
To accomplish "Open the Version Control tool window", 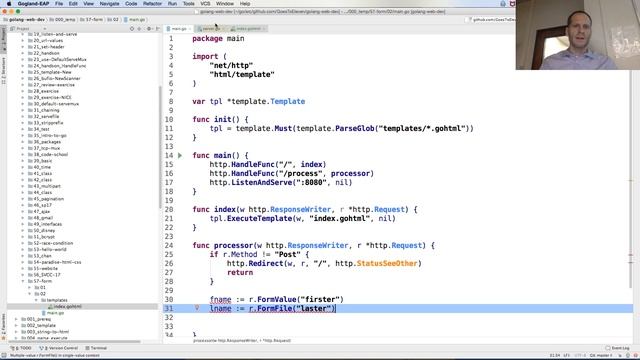I will coord(59,348).
